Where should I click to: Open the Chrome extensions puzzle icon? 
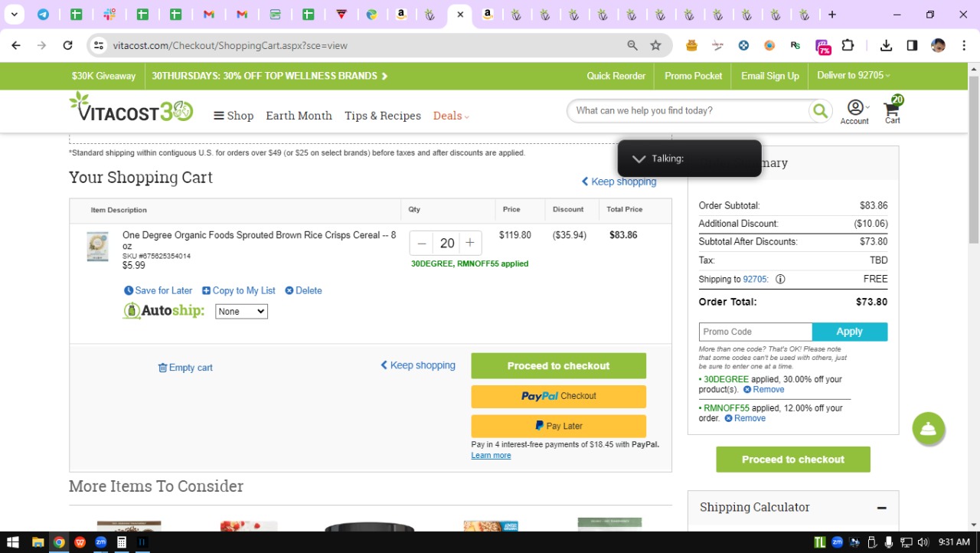(848, 45)
